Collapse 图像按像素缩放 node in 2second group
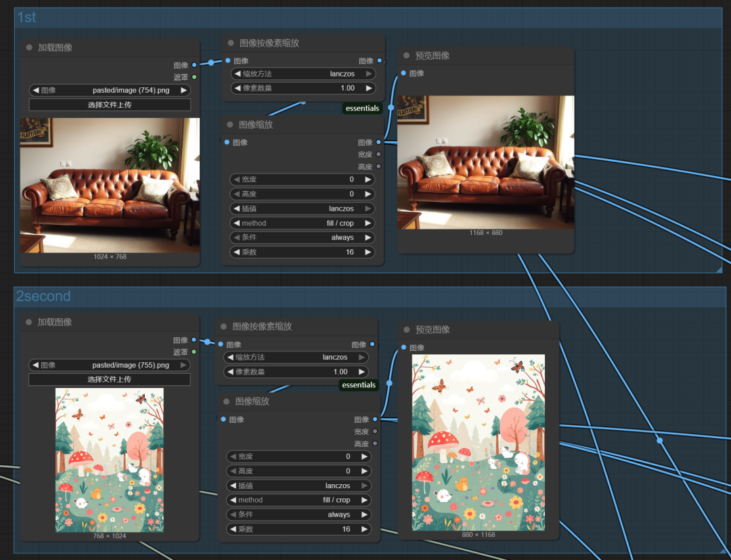 (224, 326)
